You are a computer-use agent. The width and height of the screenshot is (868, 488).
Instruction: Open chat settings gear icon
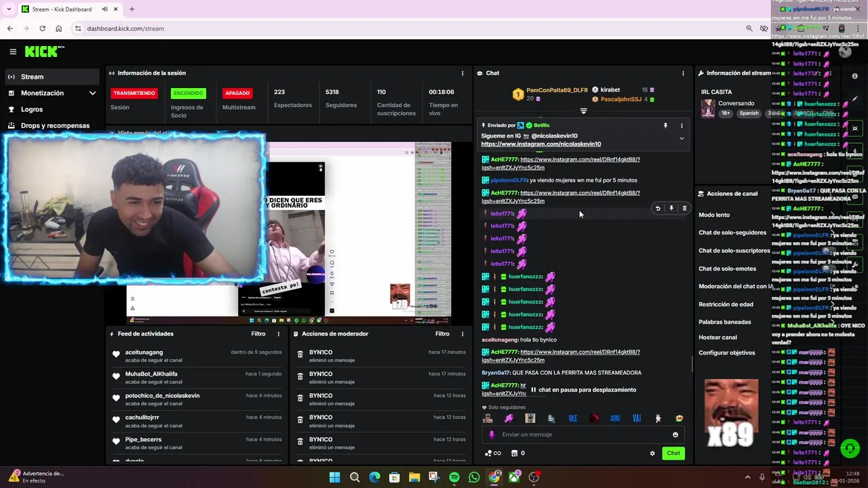point(652,453)
